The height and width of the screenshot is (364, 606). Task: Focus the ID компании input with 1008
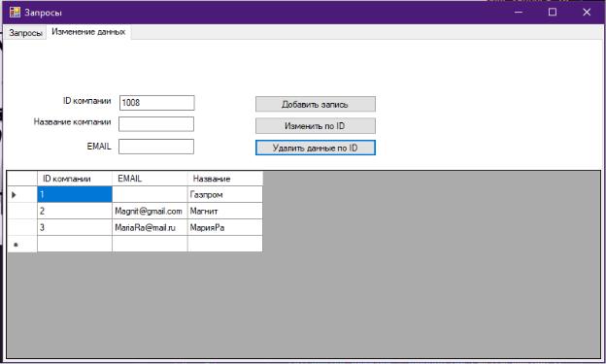[x=157, y=103]
